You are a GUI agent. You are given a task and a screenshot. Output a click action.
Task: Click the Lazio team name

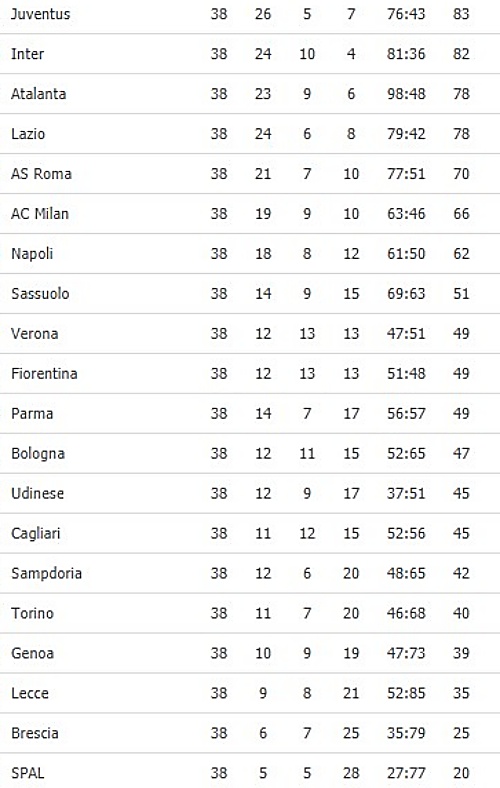coord(28,134)
